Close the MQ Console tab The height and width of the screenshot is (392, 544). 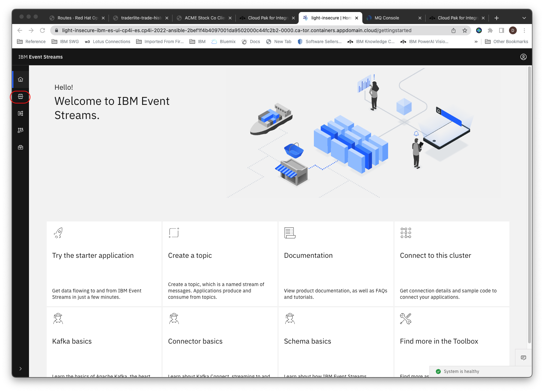[420, 18]
